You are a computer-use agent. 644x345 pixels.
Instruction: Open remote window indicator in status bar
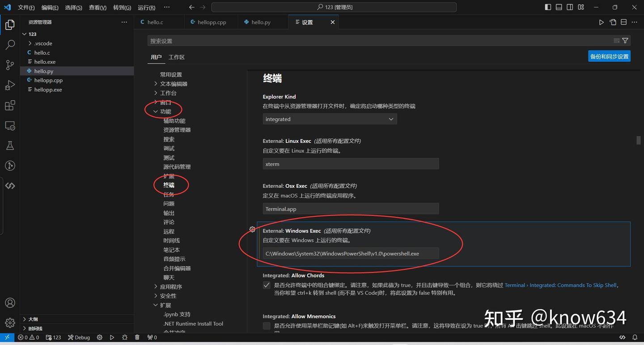tap(7, 337)
